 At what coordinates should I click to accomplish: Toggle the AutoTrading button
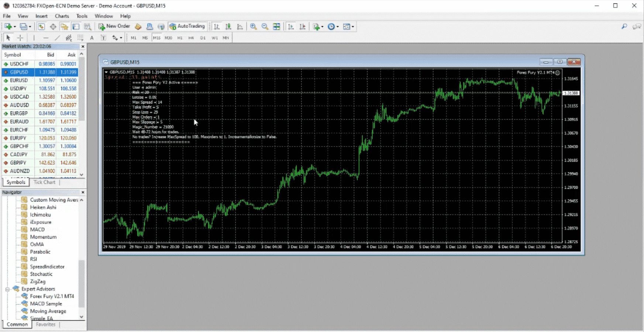187,26
